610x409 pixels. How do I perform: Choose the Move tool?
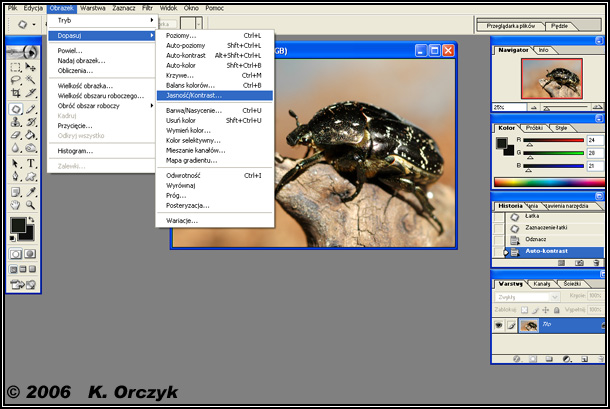[32, 67]
